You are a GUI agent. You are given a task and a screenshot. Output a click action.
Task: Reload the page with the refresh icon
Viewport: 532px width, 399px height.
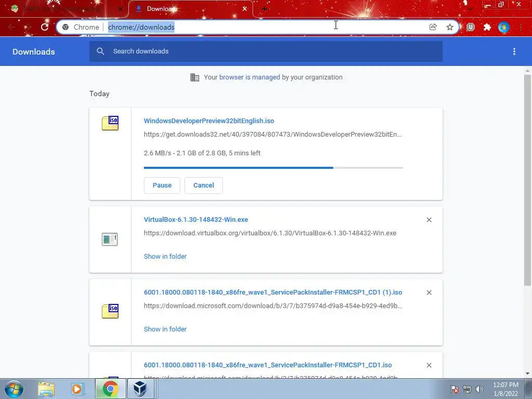tap(45, 27)
